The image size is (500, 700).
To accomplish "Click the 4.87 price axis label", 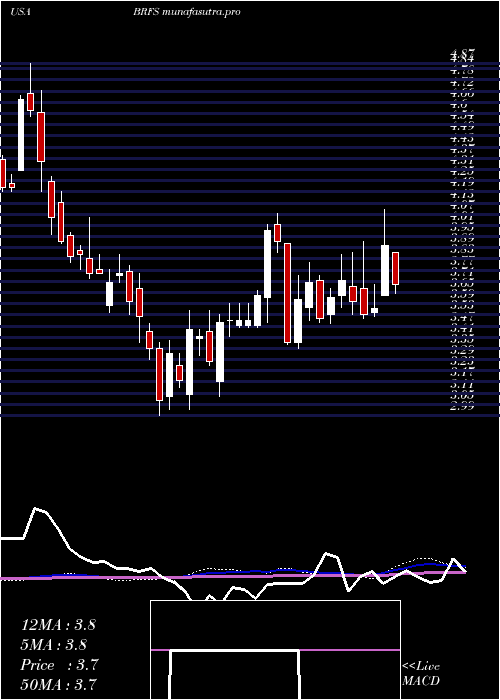I will point(462,53).
